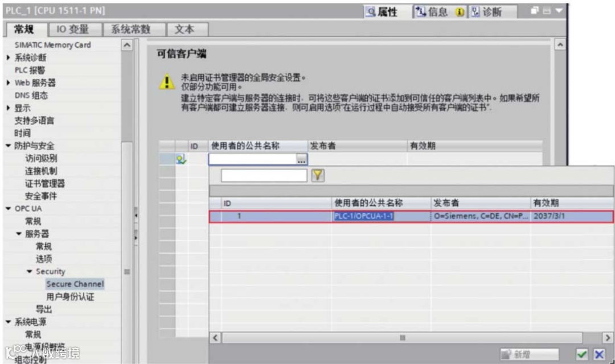
Task: Open the browse ellipsis button in certificate field
Action: click(x=301, y=159)
